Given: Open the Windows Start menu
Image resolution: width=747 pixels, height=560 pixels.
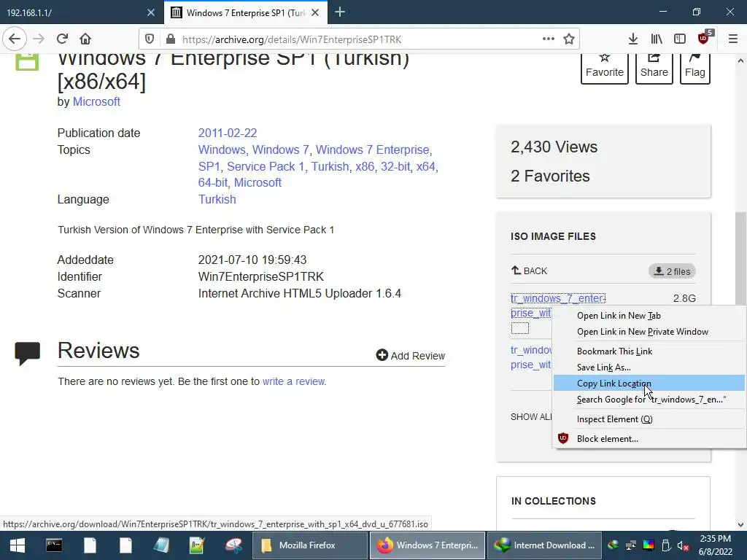Looking at the screenshot, I should click(18, 545).
